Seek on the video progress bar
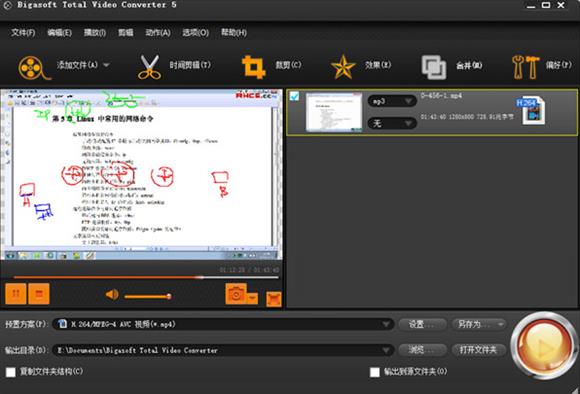580x394 pixels. click(146, 277)
